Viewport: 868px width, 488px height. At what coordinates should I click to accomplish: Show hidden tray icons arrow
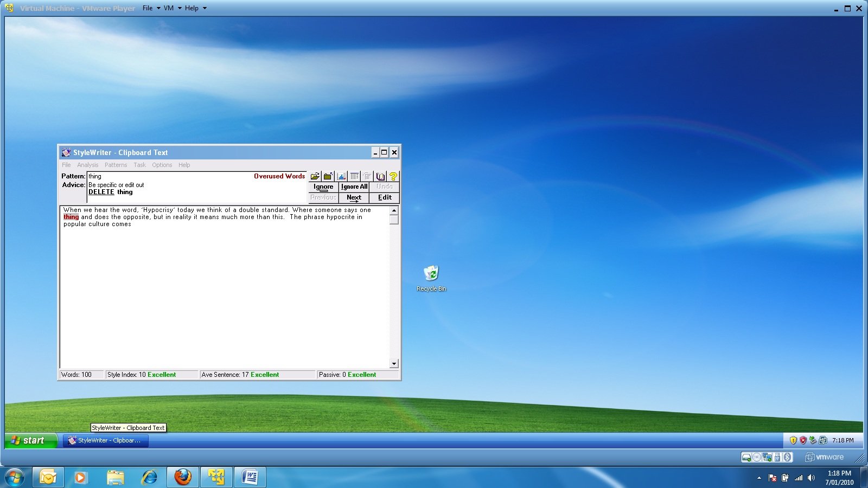click(x=759, y=478)
